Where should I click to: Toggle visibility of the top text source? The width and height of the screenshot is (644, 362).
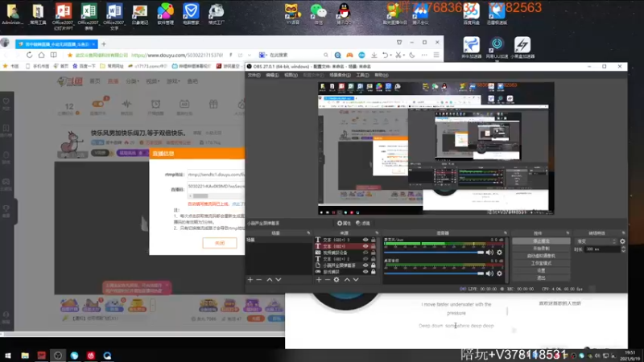point(365,240)
